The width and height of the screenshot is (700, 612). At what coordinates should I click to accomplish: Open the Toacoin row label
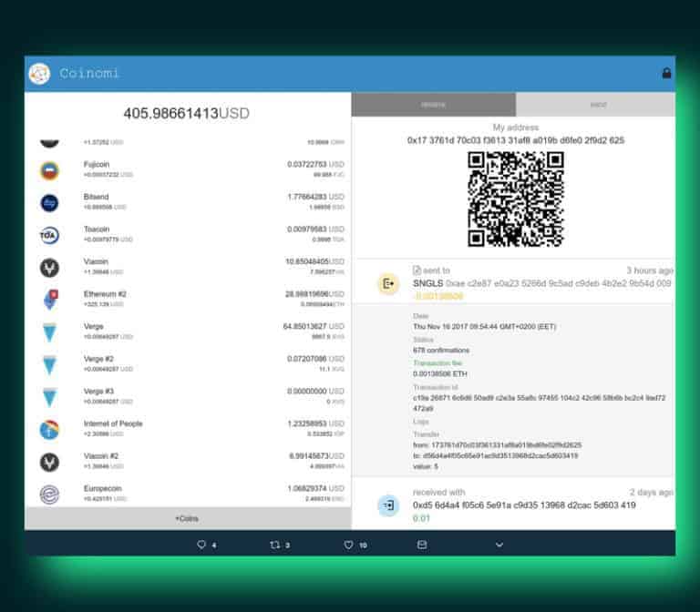pos(97,229)
